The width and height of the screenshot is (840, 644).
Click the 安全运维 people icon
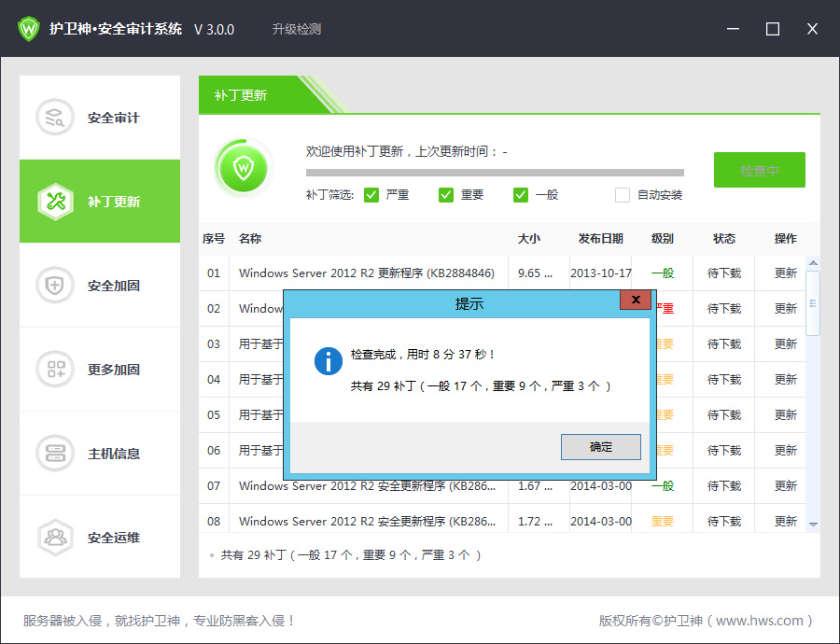(54, 538)
